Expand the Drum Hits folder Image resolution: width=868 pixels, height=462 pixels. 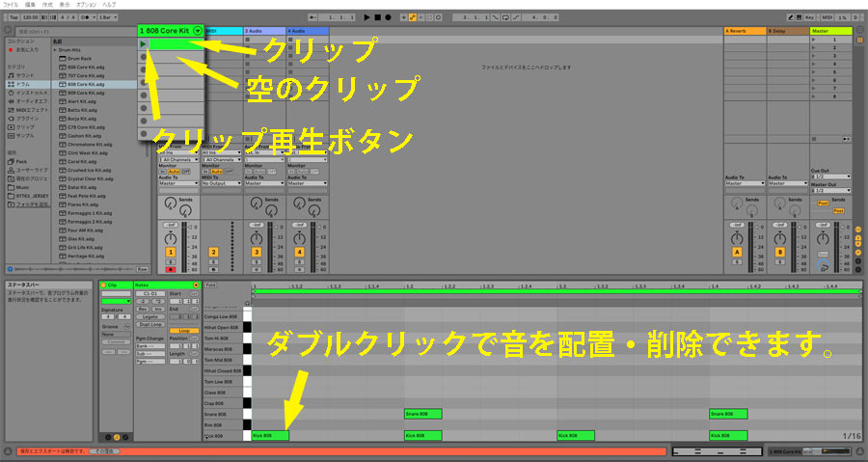pyautogui.click(x=55, y=50)
